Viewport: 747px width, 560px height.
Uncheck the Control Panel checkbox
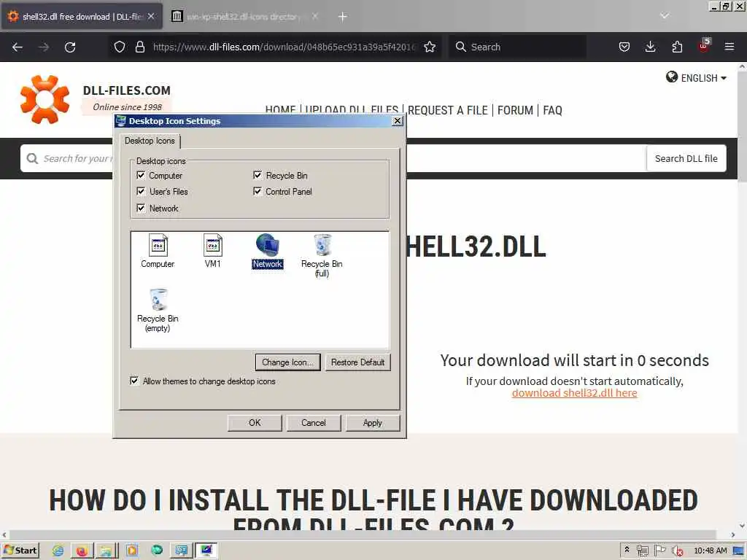(258, 192)
